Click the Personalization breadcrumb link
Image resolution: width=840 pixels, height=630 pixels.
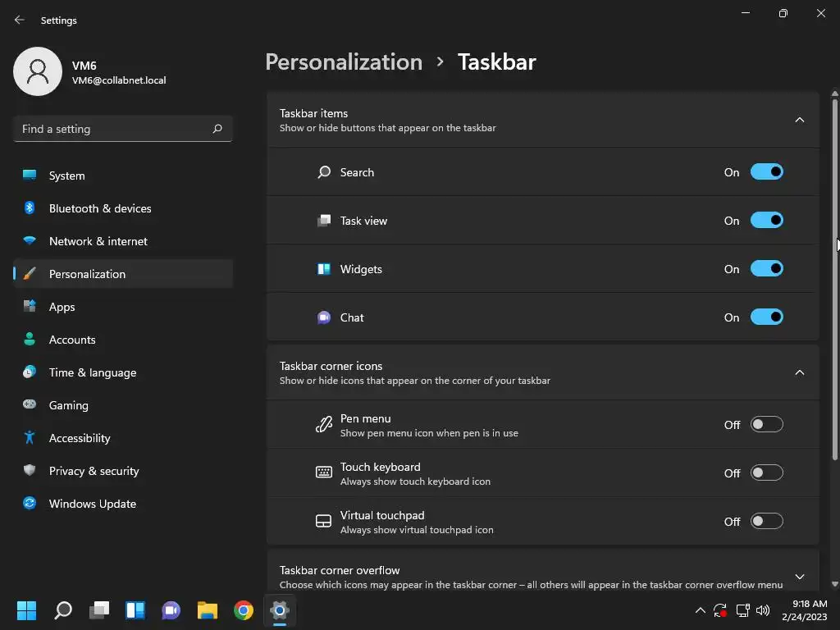(x=344, y=62)
